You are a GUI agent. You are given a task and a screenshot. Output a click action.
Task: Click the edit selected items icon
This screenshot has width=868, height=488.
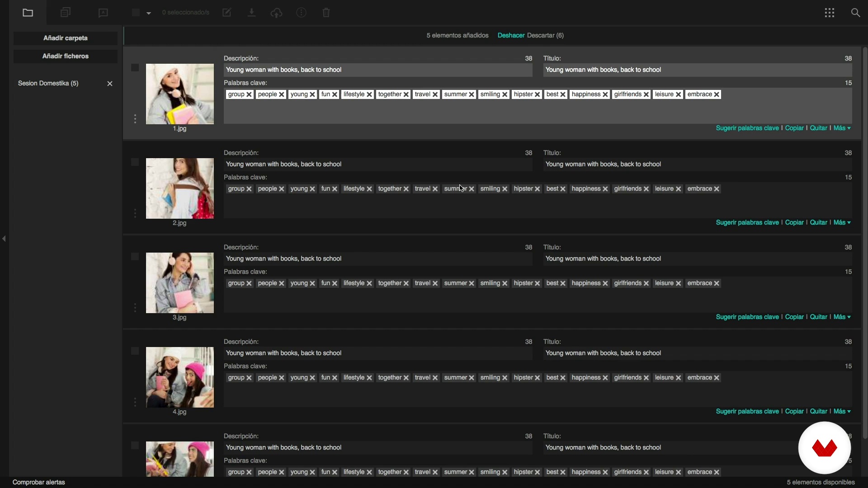click(227, 13)
